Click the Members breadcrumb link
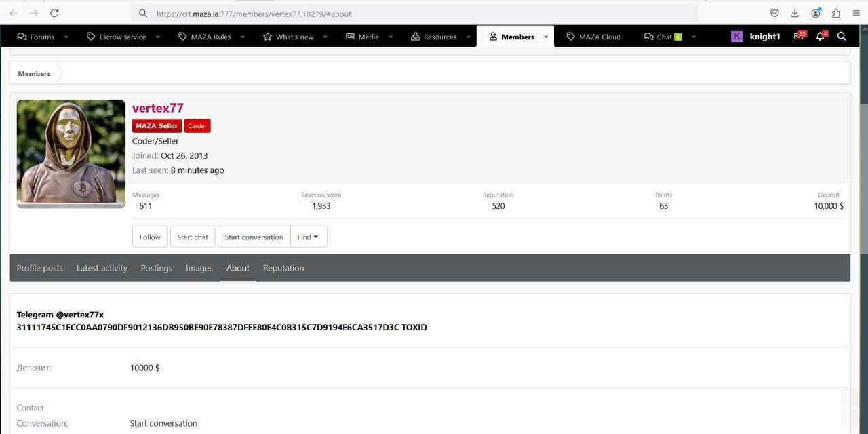 click(34, 73)
